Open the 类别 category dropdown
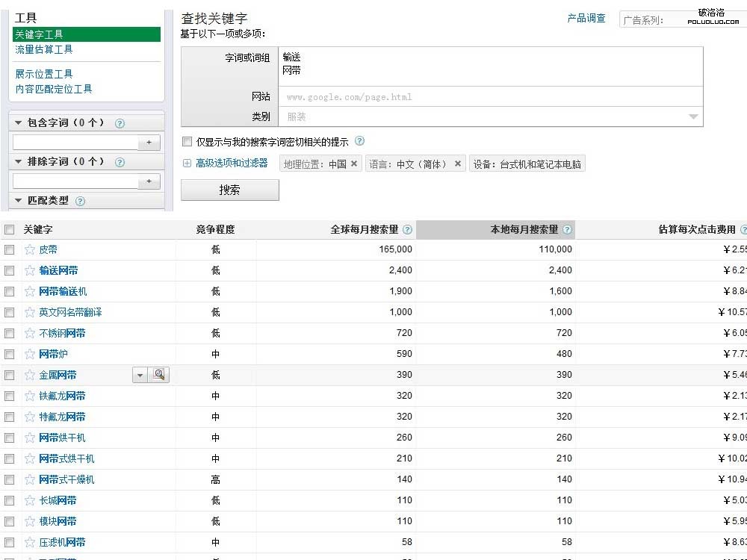Image resolution: width=747 pixels, height=560 pixels. [x=693, y=116]
